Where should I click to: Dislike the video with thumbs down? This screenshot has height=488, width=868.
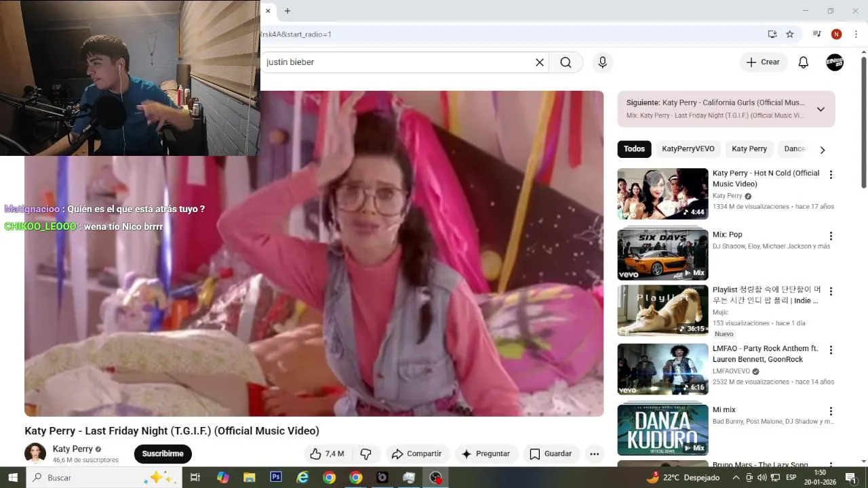pos(366,454)
